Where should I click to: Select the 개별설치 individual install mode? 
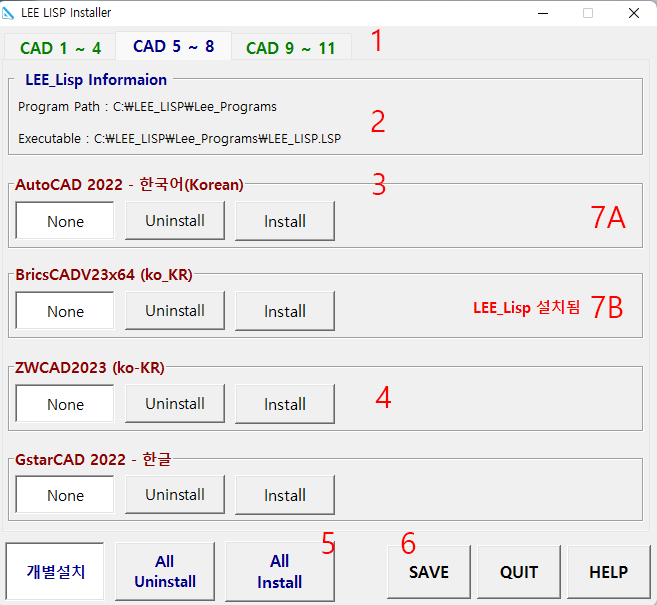[55, 571]
